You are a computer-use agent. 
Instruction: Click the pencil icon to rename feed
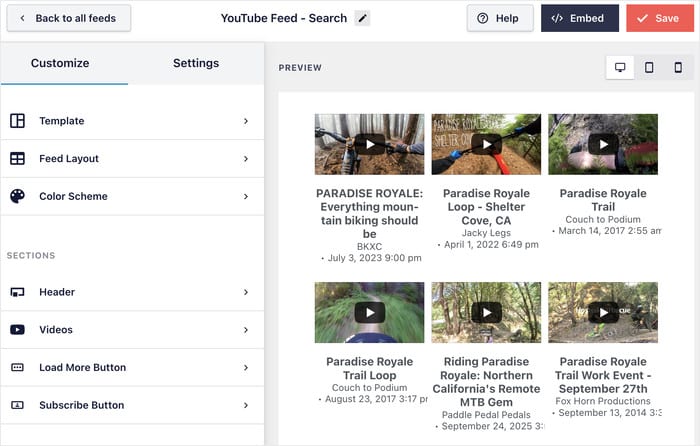point(362,18)
